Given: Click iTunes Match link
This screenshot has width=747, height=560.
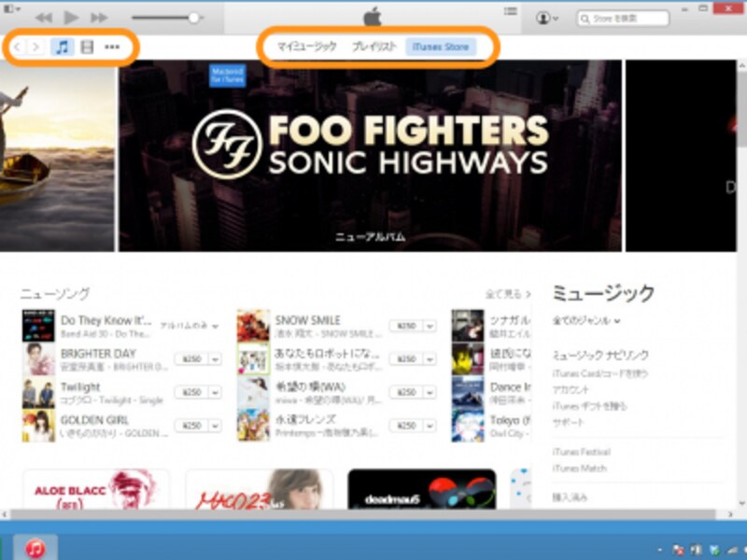Looking at the screenshot, I should pos(579,469).
